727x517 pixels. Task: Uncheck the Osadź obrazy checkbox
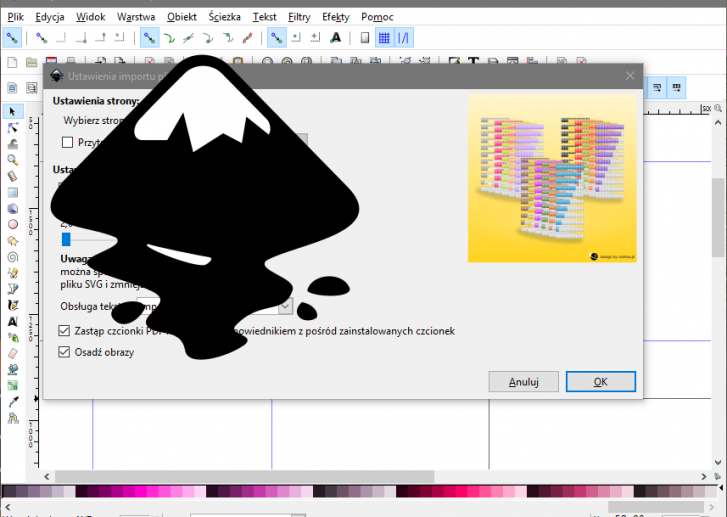pos(64,352)
